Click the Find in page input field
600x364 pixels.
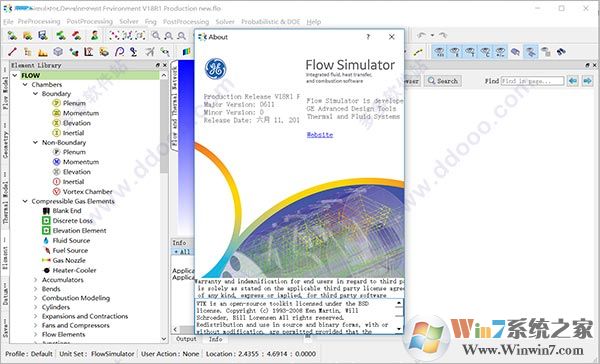[x=533, y=81]
